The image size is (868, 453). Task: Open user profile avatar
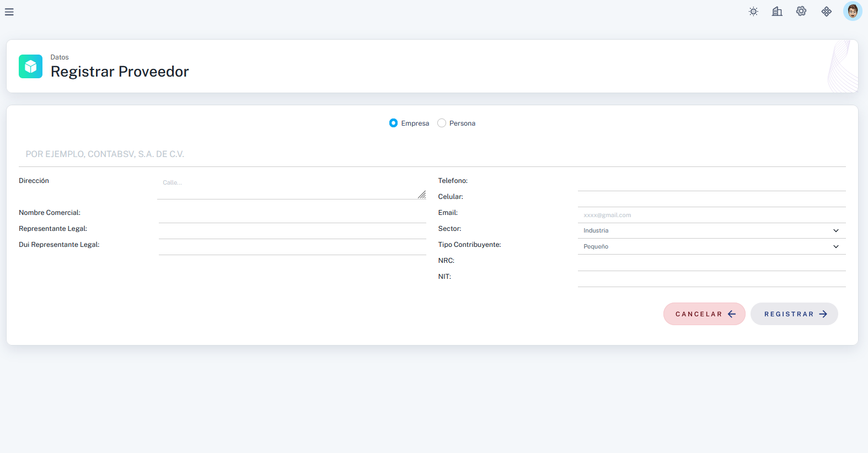pyautogui.click(x=852, y=11)
